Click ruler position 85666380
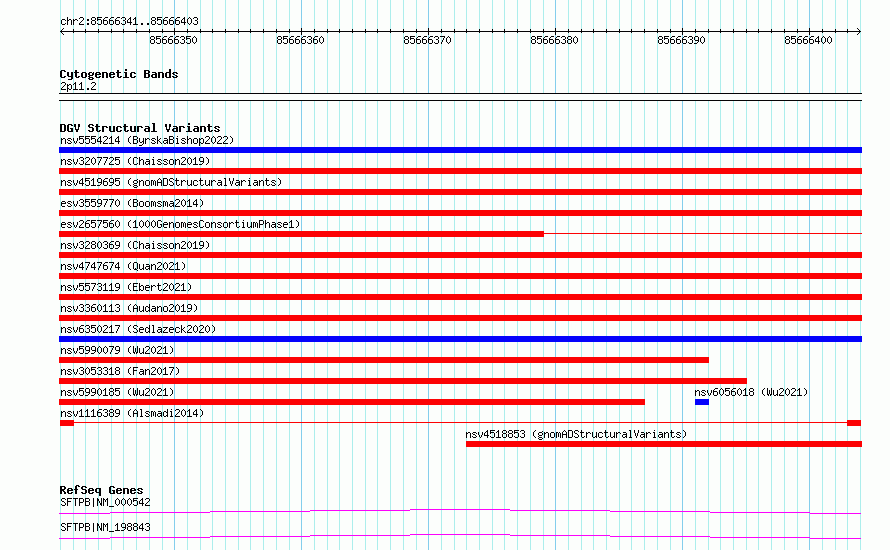Image resolution: width=890 pixels, height=550 pixels. [x=554, y=40]
